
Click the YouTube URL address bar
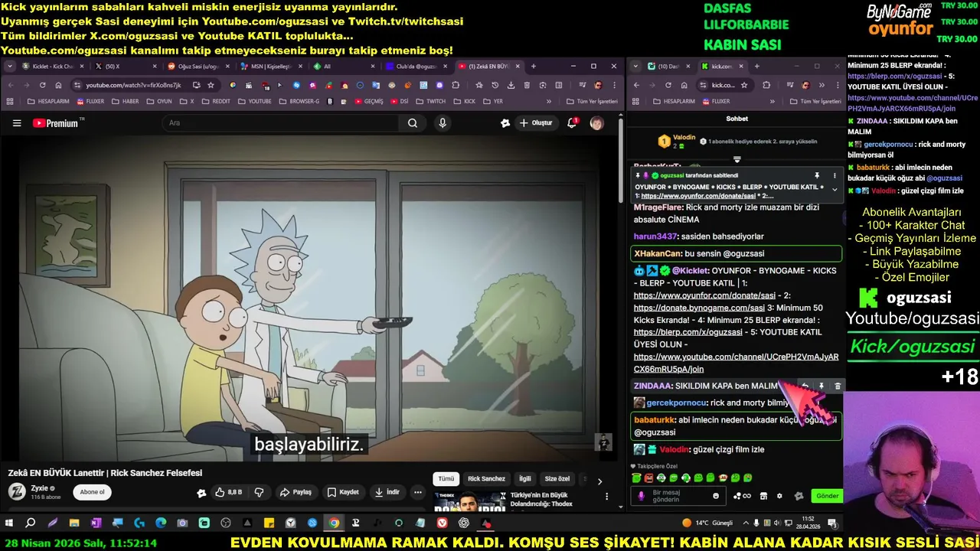(x=134, y=85)
